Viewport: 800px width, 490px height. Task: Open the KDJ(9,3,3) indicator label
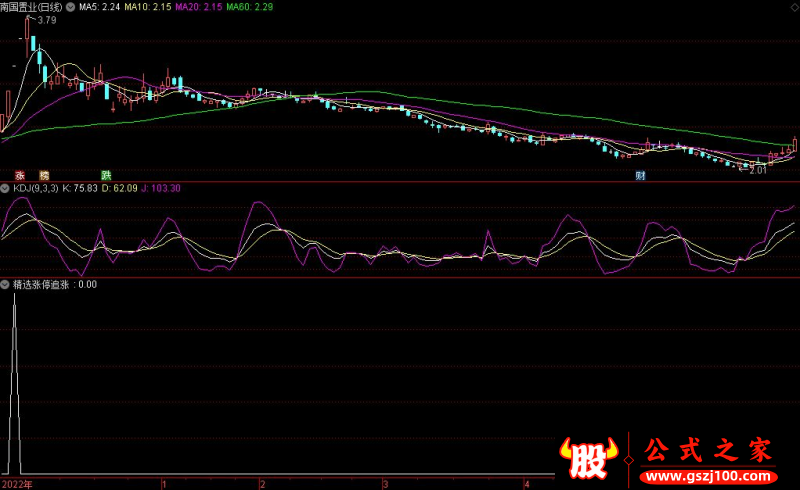[x=35, y=187]
